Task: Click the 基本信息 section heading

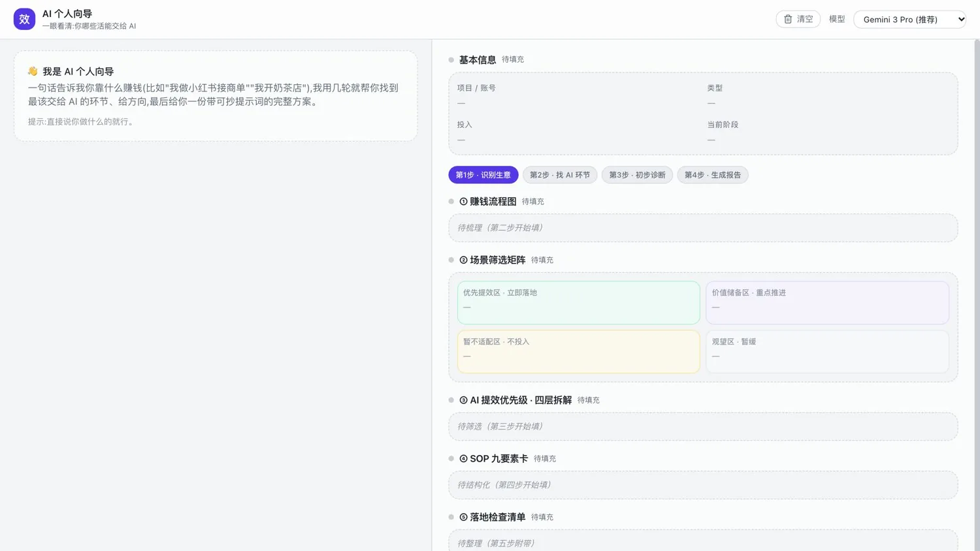Action: coord(478,59)
